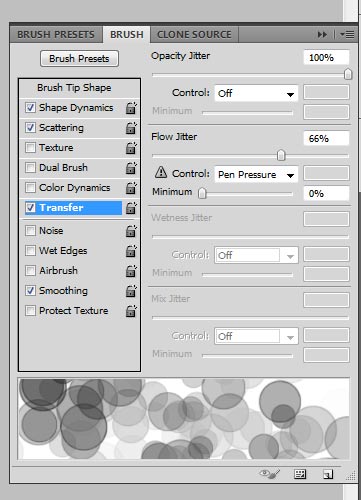The image size is (361, 500).
Task: Click the Opacity Jitter slider handle
Action: 348,74
